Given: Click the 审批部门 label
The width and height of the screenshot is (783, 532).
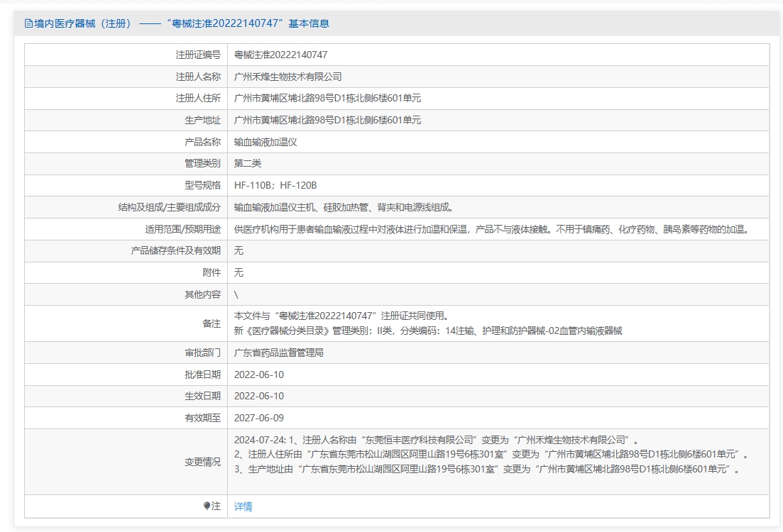Looking at the screenshot, I should [x=203, y=353].
